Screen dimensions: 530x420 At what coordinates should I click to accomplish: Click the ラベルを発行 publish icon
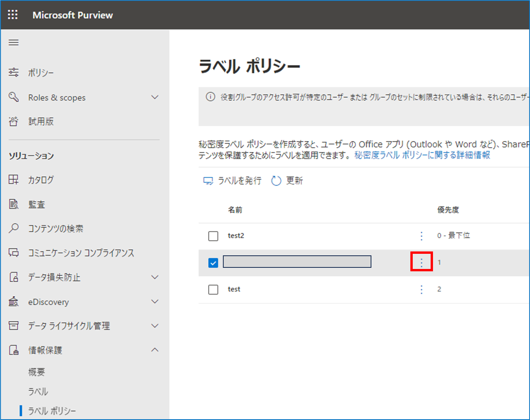208,181
